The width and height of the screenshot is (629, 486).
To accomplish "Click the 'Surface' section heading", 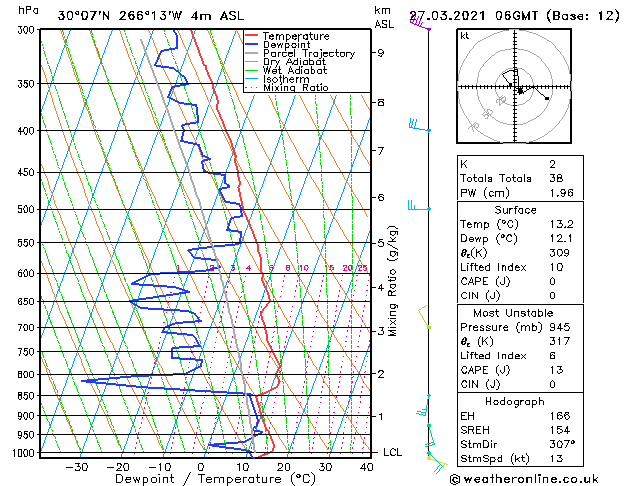I will [515, 210].
